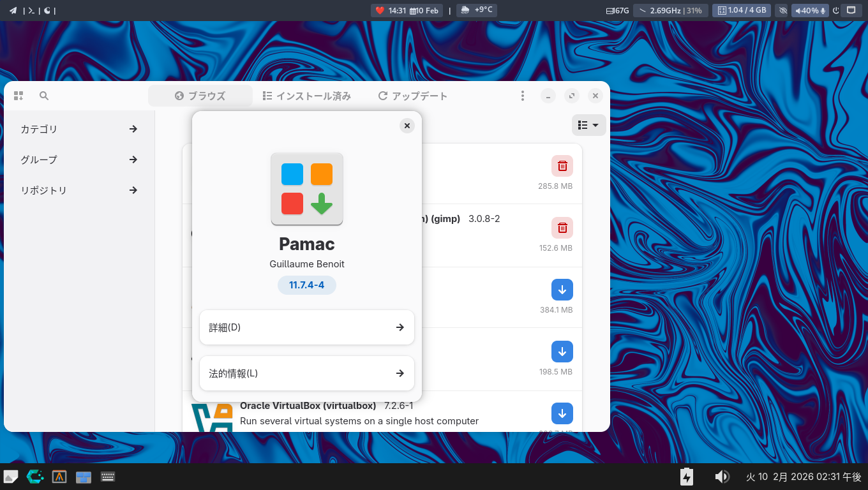This screenshot has height=490, width=868.
Task: Click the 1.04 / 4 GB memory indicator
Action: (742, 10)
